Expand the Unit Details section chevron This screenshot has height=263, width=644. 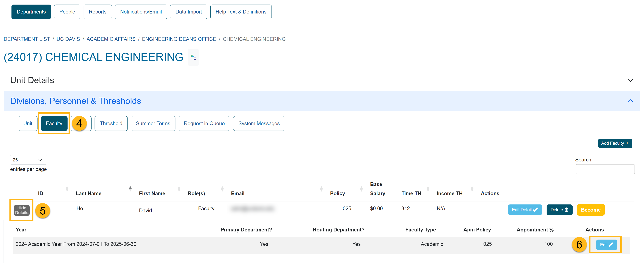630,80
